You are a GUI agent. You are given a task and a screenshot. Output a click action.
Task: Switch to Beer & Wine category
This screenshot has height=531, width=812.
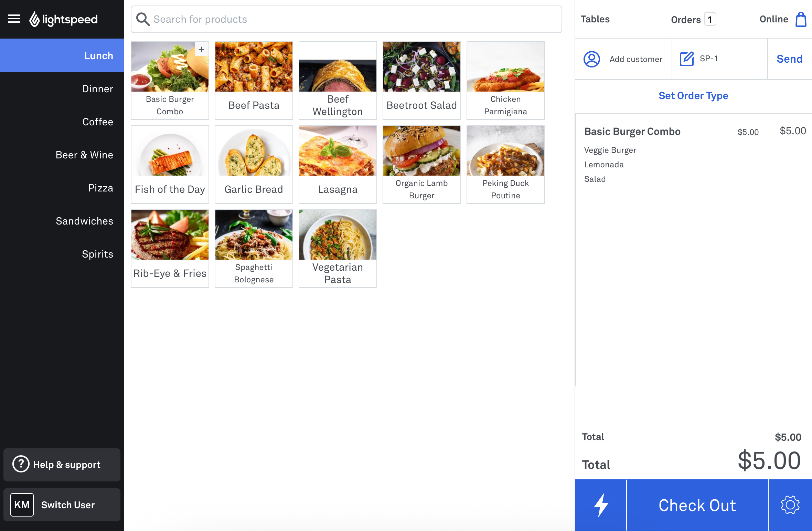[62, 155]
